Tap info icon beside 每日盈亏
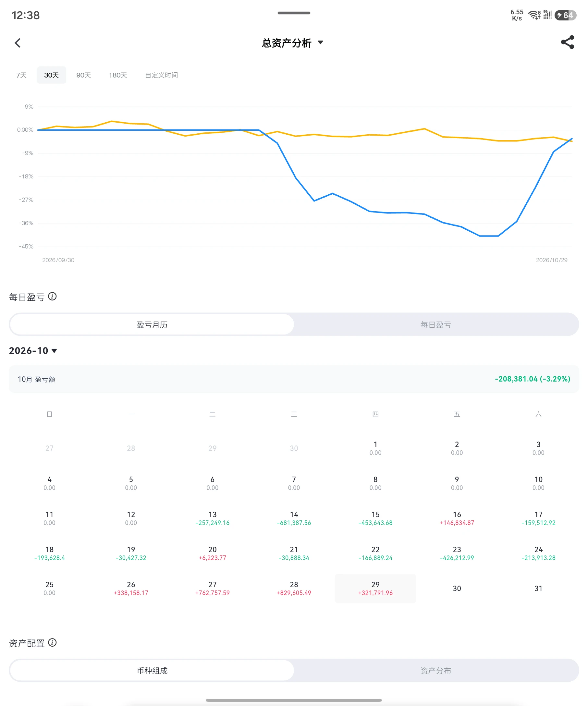Image resolution: width=588 pixels, height=706 pixels. coord(53,297)
